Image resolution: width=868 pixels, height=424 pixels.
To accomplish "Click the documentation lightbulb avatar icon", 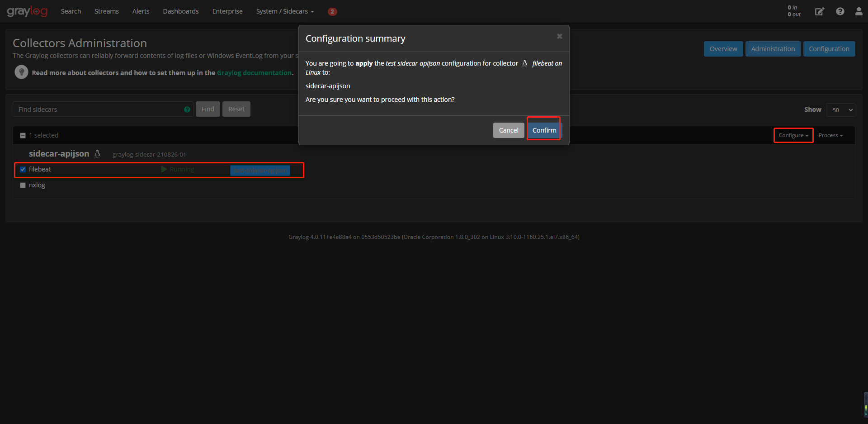I will [21, 72].
